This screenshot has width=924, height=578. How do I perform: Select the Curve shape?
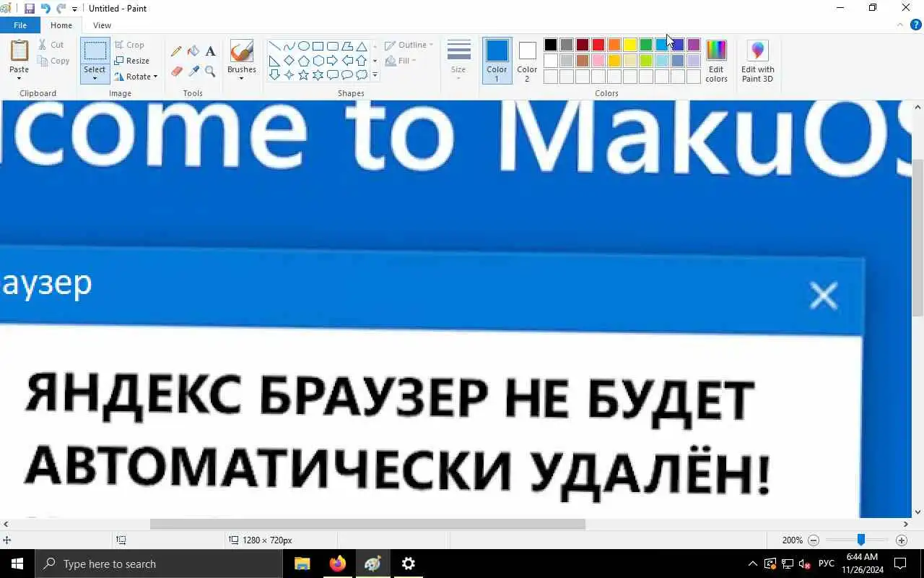289,46
